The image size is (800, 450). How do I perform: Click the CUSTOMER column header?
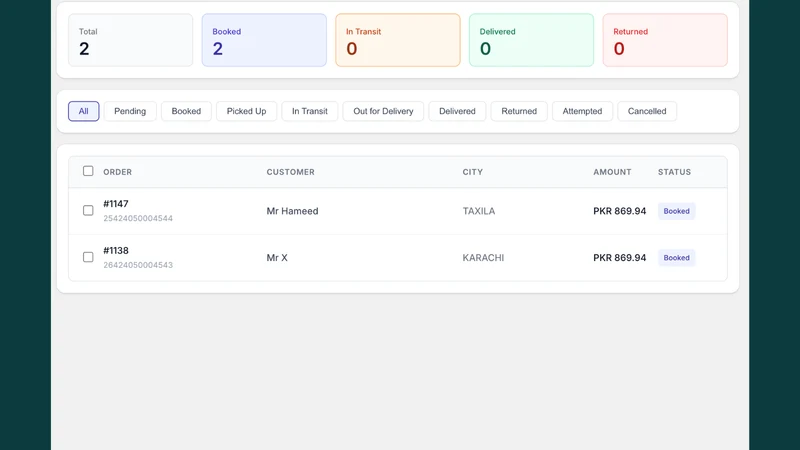click(290, 172)
